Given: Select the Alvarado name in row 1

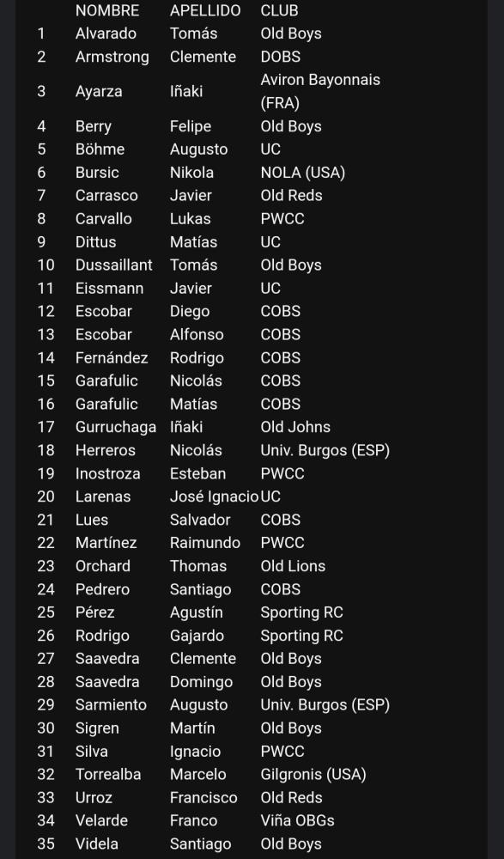Looking at the screenshot, I should [106, 34].
